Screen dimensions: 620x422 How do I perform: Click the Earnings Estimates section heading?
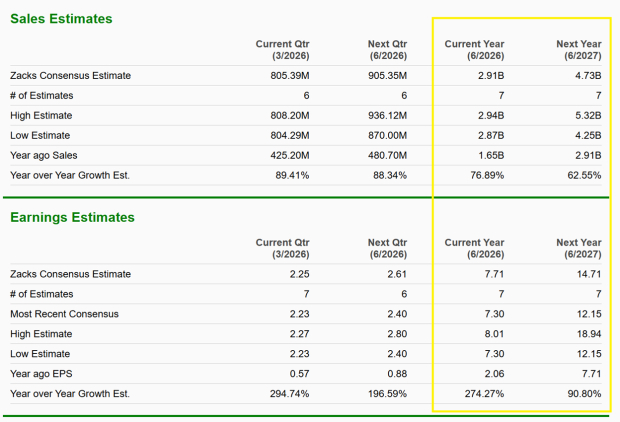(72, 217)
